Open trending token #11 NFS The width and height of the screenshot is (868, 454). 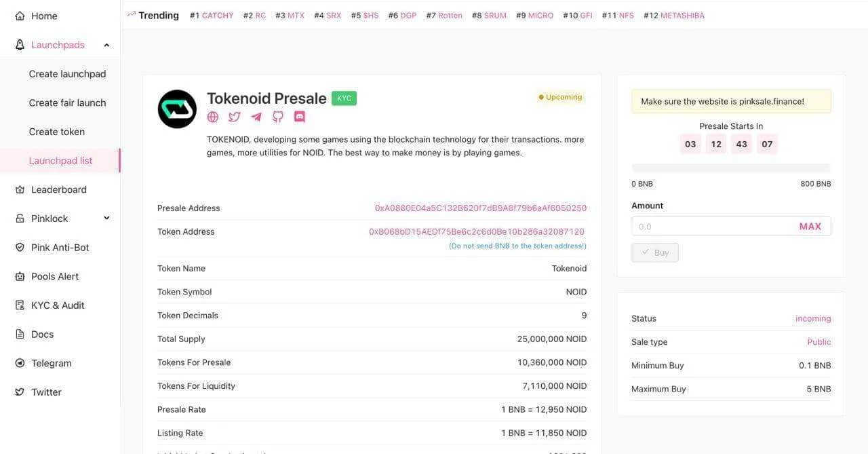[x=618, y=16]
